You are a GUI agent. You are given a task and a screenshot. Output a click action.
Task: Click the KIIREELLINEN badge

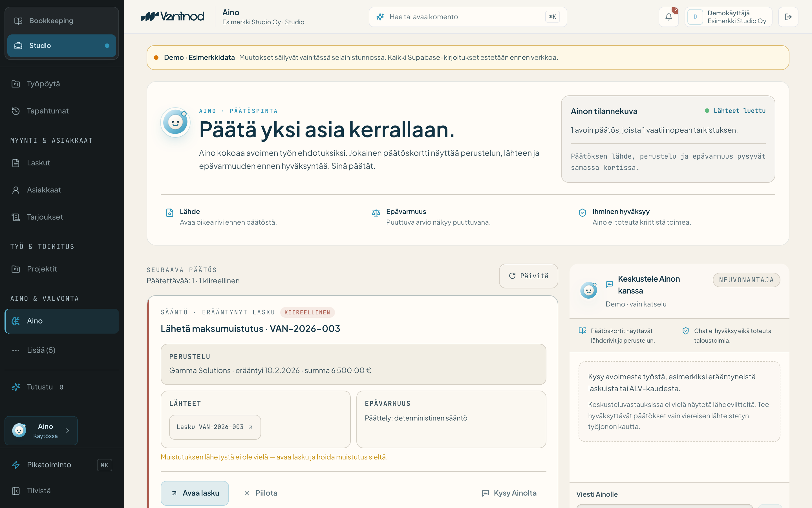pyautogui.click(x=307, y=312)
